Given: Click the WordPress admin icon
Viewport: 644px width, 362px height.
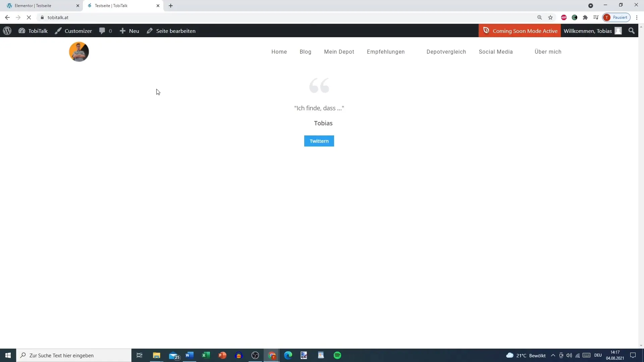Looking at the screenshot, I should coord(7,31).
